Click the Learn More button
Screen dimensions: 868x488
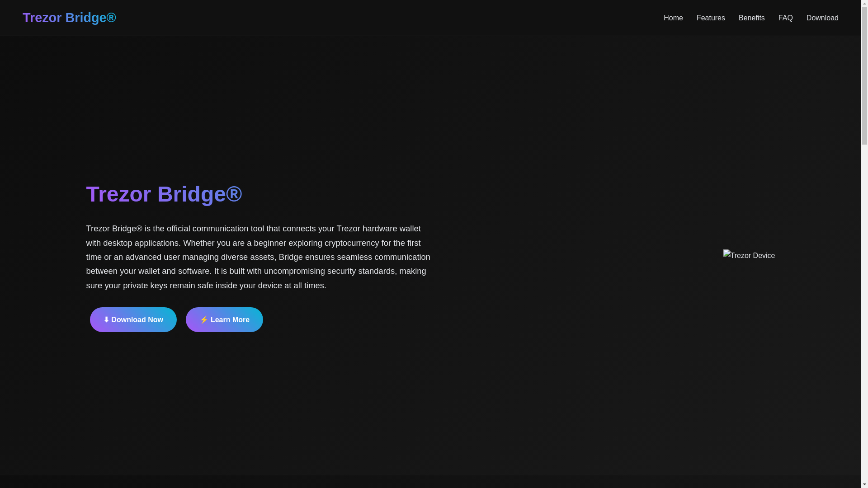point(224,319)
